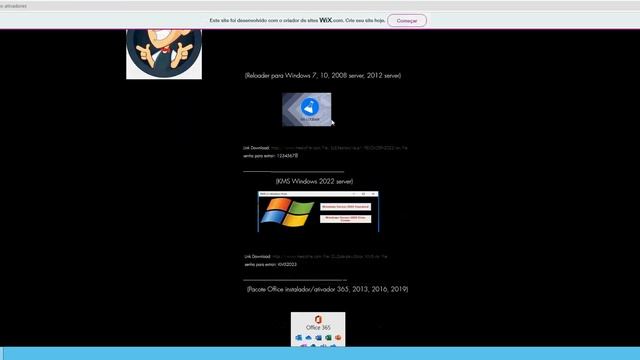Open the KMS Windows 2022 server screenshot
Screen dimensions: 640x360
point(318,211)
